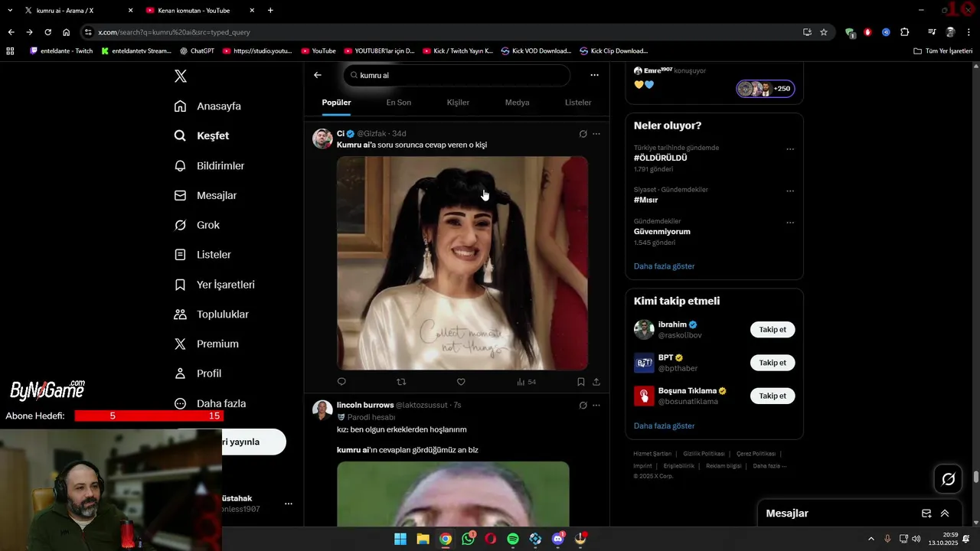Open the #Mısır trending topic
The height and width of the screenshot is (551, 980).
tap(645, 200)
